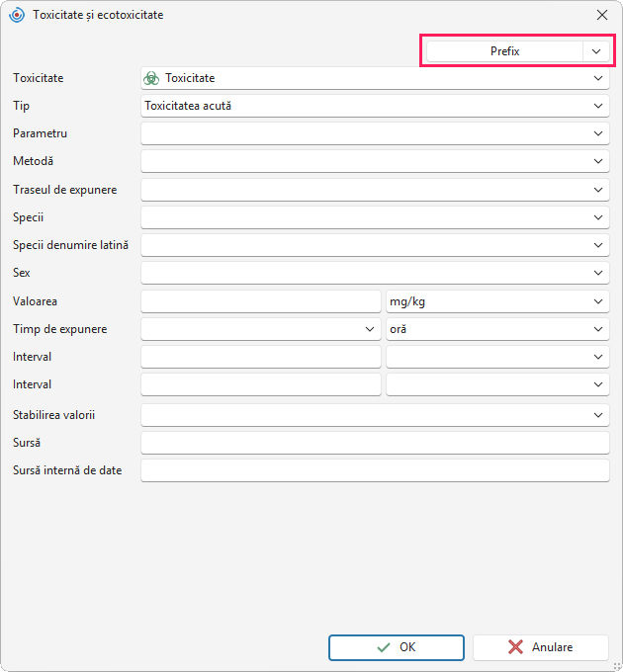Screen dimensions: 623x672
Task: Open the Sex dropdown
Action: tap(375, 273)
